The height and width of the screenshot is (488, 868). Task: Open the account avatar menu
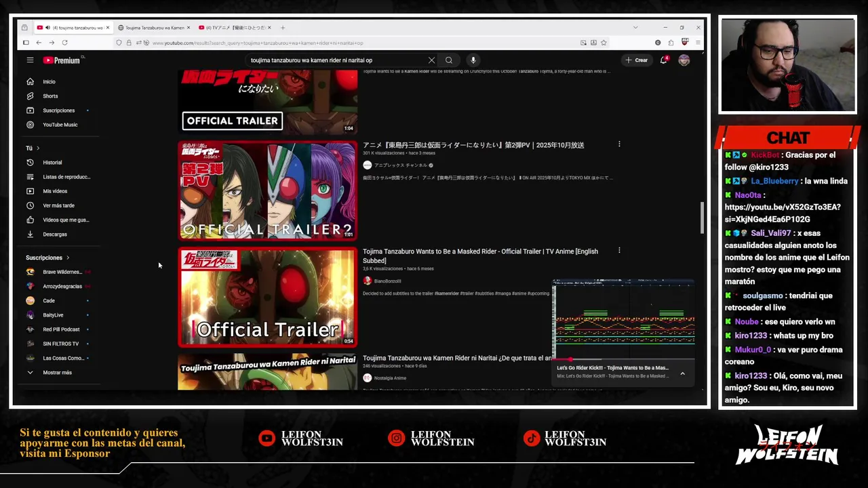(x=684, y=60)
